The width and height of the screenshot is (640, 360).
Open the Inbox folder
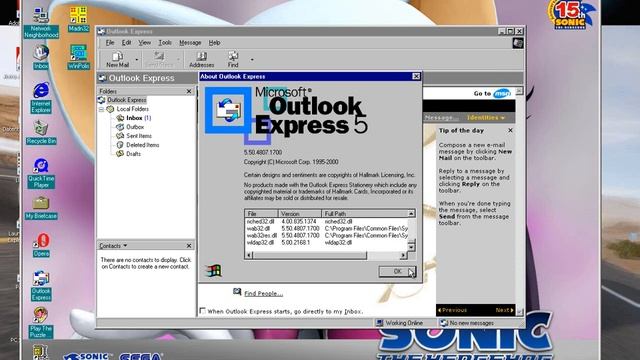(134, 118)
